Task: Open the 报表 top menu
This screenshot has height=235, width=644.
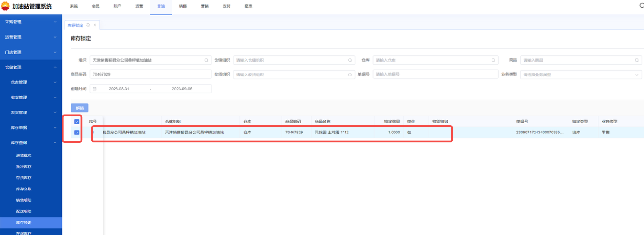Action: pos(248,6)
